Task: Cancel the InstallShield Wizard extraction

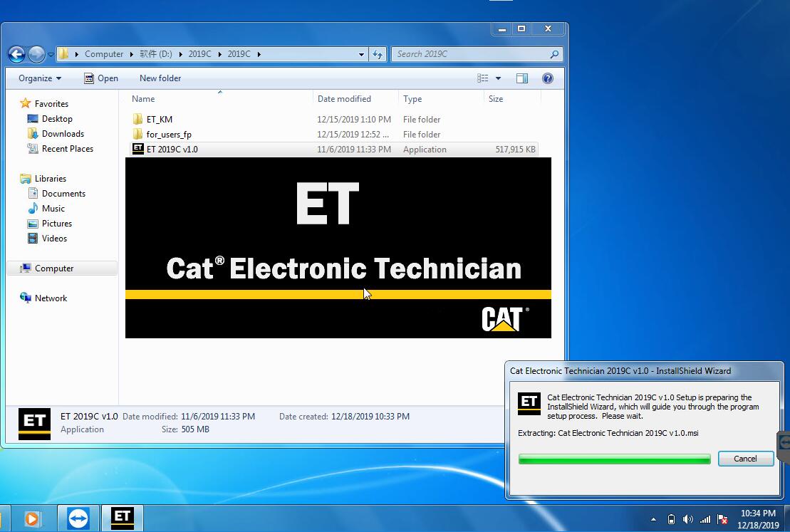Action: pyautogui.click(x=746, y=459)
